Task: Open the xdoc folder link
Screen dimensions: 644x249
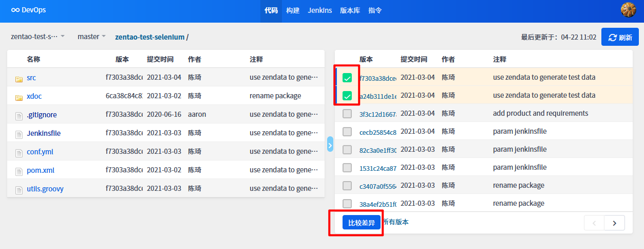Action: click(x=34, y=96)
